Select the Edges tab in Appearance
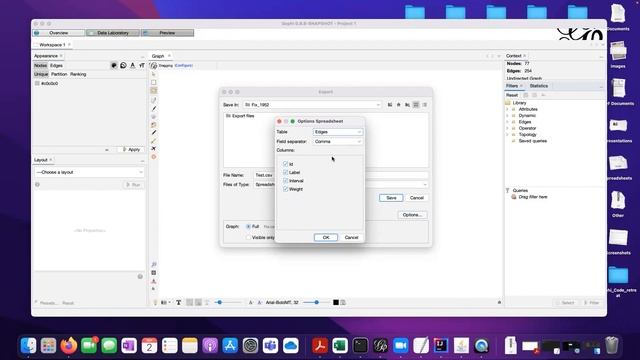The width and height of the screenshot is (640, 360). pos(56,65)
